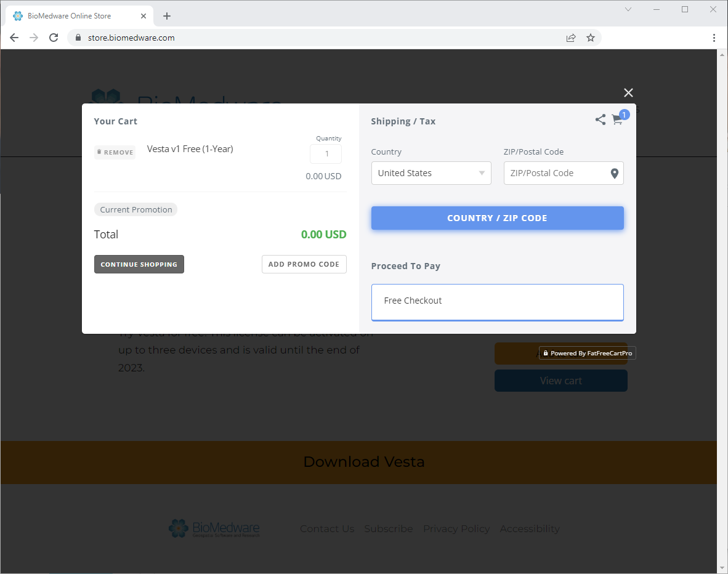Image resolution: width=728 pixels, height=574 pixels.
Task: Click the Powered By FatFreeCartPro badge
Action: tap(588, 354)
